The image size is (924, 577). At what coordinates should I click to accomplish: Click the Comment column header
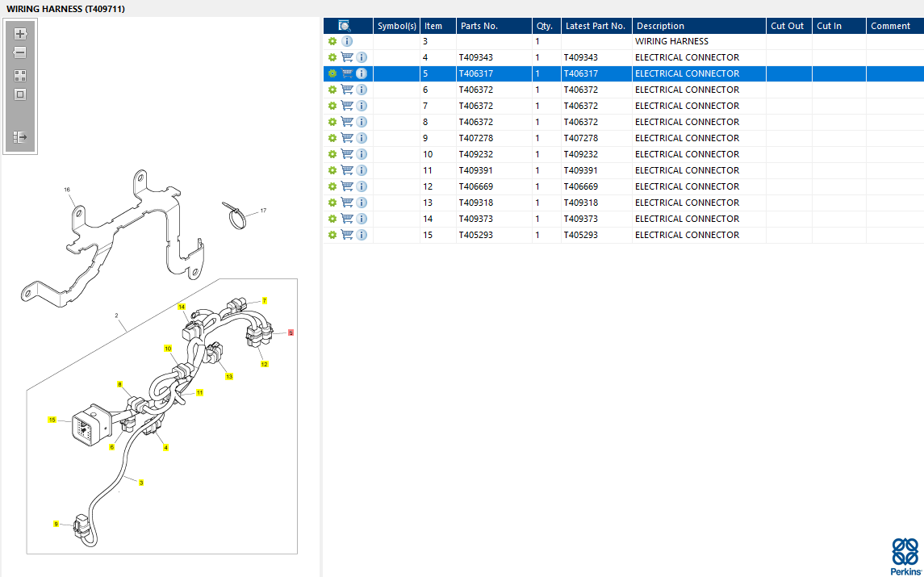click(x=894, y=26)
